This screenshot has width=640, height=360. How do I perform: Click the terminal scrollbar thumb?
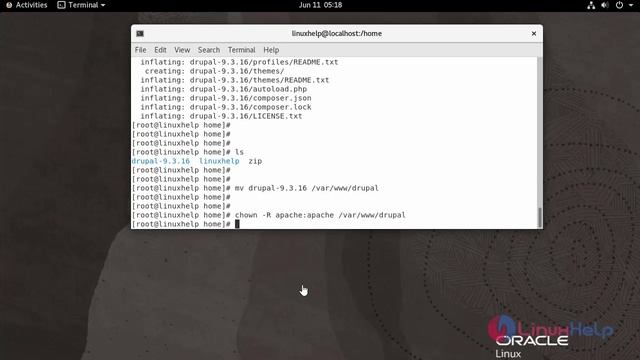point(540,218)
